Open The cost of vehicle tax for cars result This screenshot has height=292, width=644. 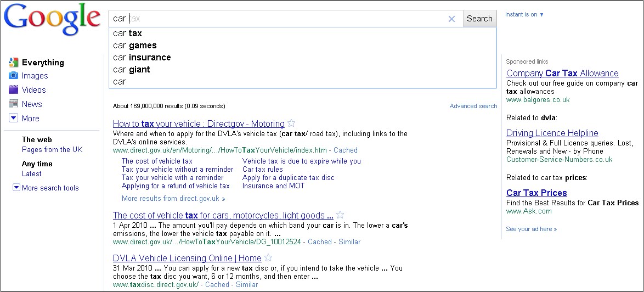coord(223,215)
